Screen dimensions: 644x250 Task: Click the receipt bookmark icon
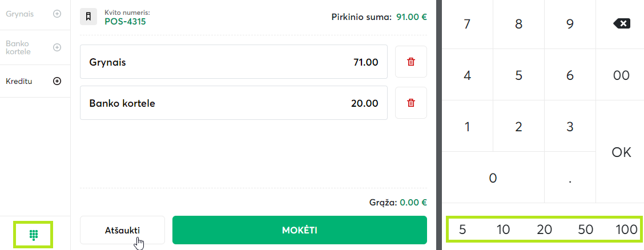coord(88,17)
